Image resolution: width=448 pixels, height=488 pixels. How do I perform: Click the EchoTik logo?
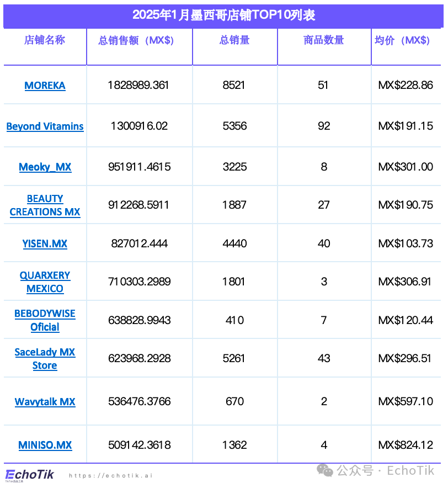[30, 475]
